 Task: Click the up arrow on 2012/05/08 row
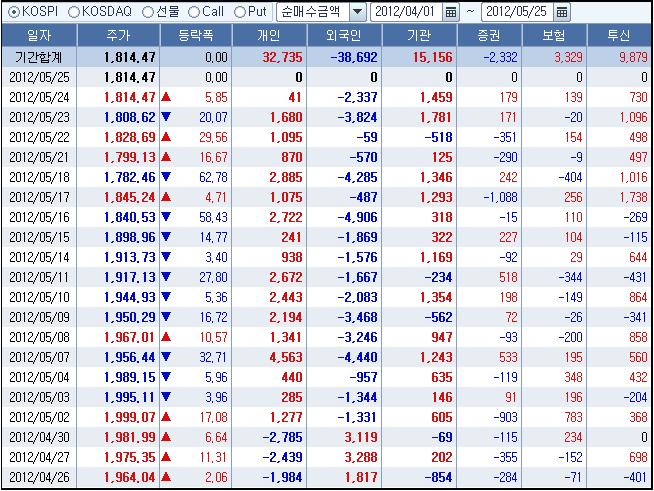point(166,337)
